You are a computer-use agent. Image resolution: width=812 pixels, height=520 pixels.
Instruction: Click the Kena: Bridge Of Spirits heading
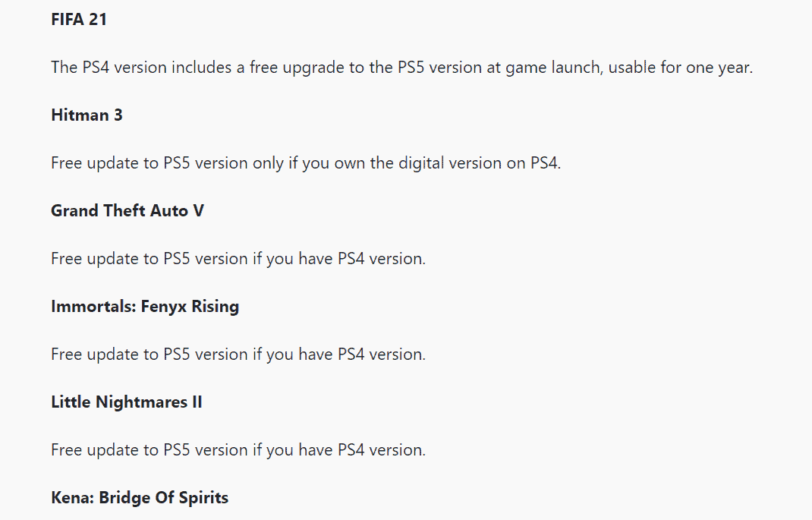click(x=140, y=498)
